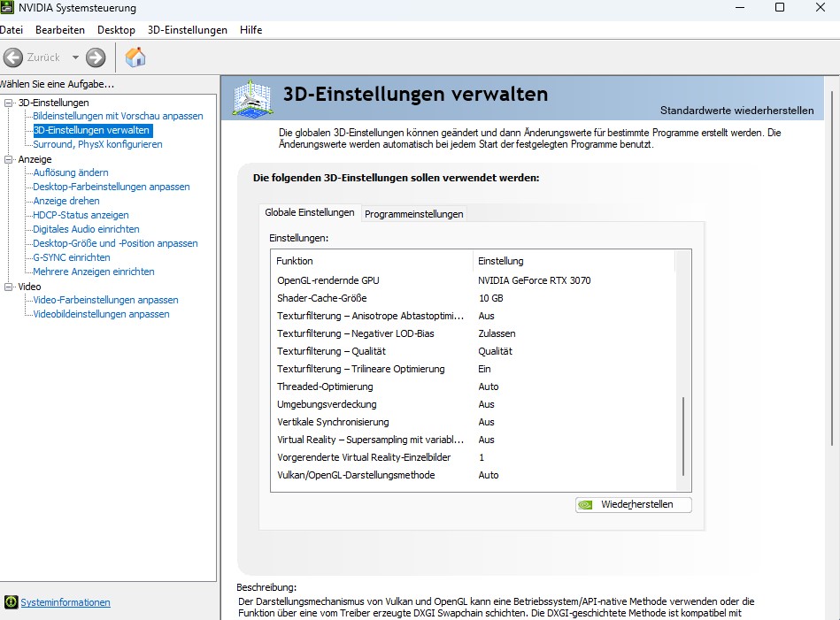Go to the Home page icon
This screenshot has width=840, height=620.
[135, 57]
